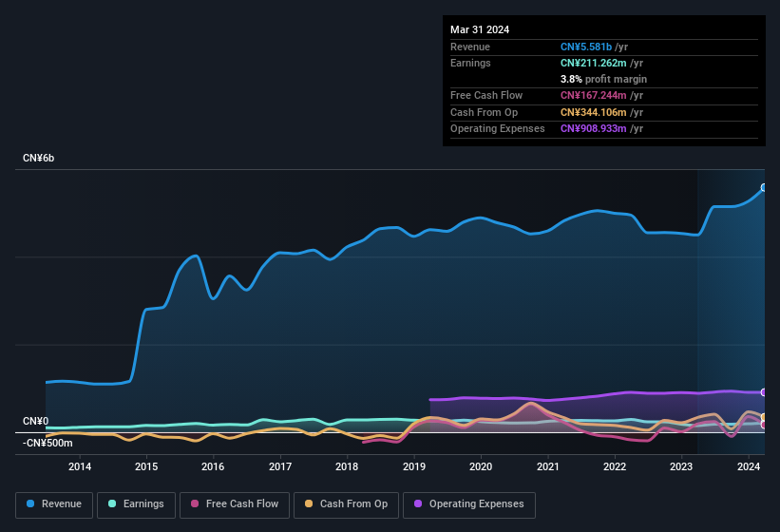The image size is (780, 532).
Task: Click the CN¥5.581b revenue value
Action: pos(586,47)
